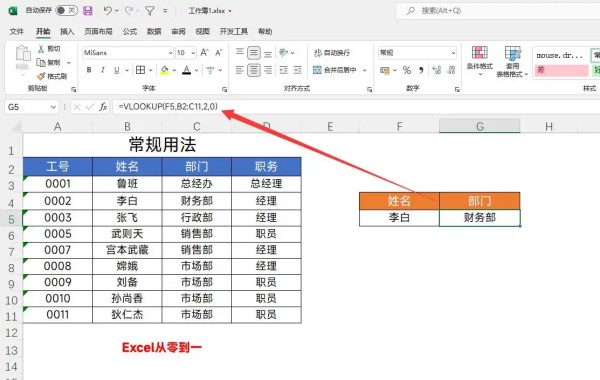Click the Save icon in title bar

click(88, 11)
